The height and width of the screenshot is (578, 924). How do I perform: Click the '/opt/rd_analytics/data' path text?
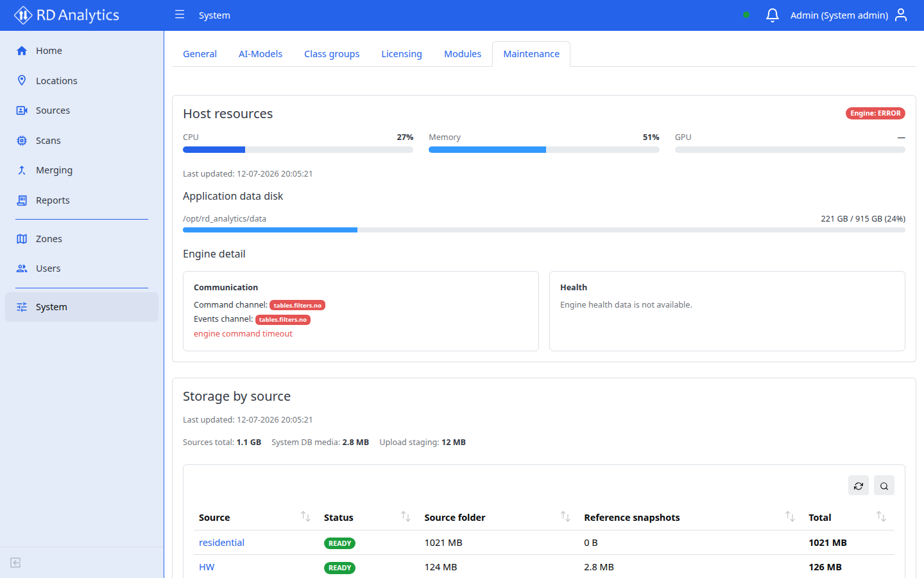[x=225, y=218]
